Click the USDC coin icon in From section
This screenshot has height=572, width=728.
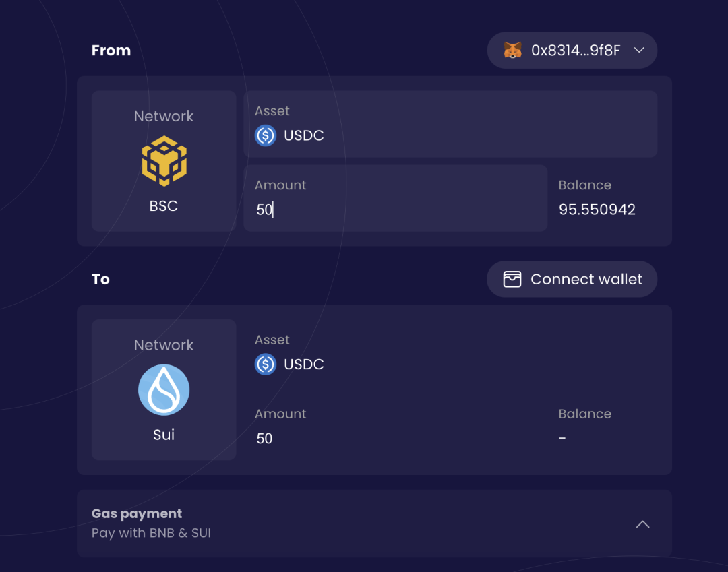tap(265, 135)
